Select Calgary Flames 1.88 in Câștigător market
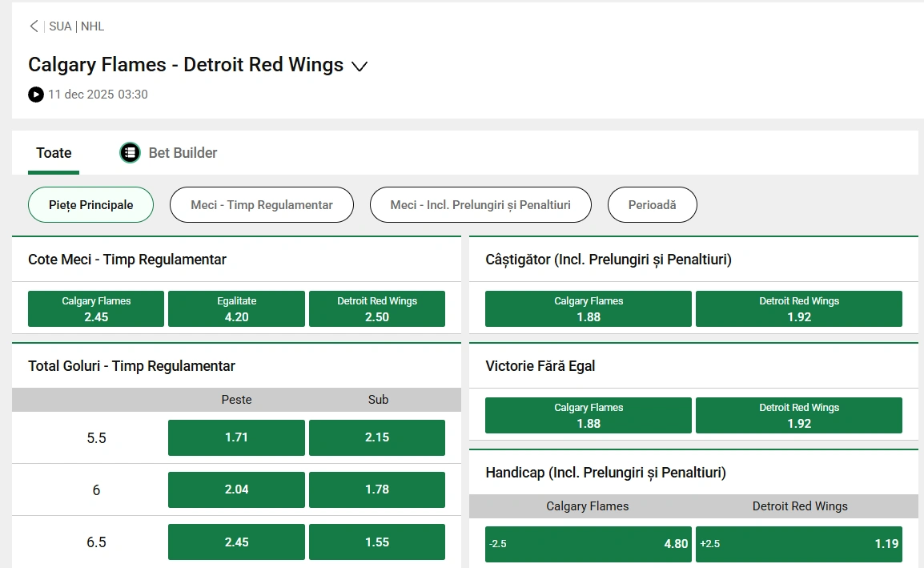Screen dimensions: 924x568 pos(588,308)
